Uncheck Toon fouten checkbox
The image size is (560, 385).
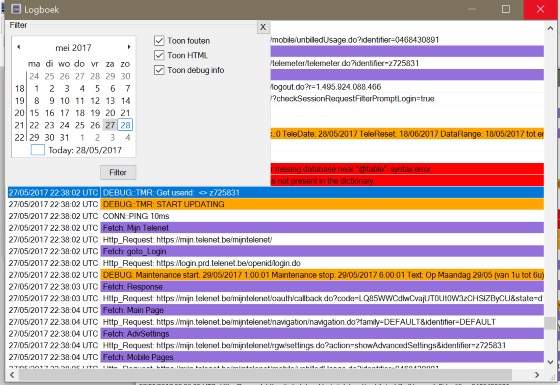tap(159, 41)
